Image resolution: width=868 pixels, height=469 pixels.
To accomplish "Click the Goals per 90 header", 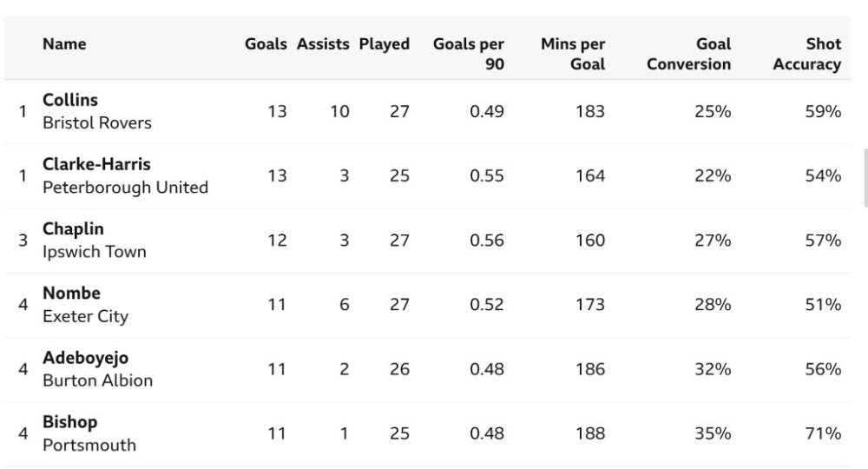I will click(469, 54).
